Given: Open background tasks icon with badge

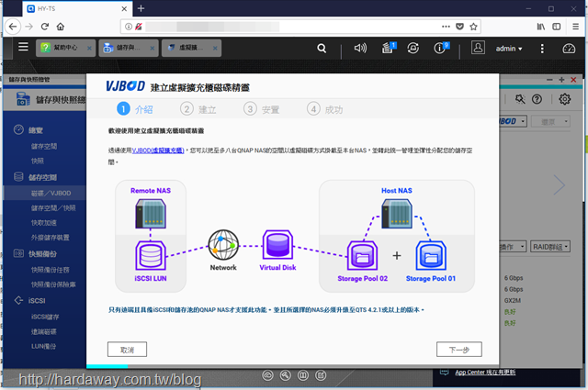Looking at the screenshot, I should [389, 48].
